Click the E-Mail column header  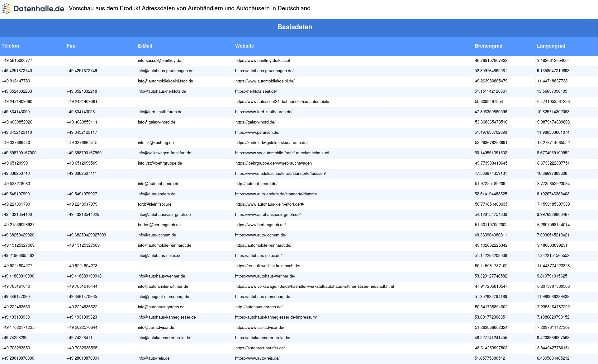click(145, 46)
